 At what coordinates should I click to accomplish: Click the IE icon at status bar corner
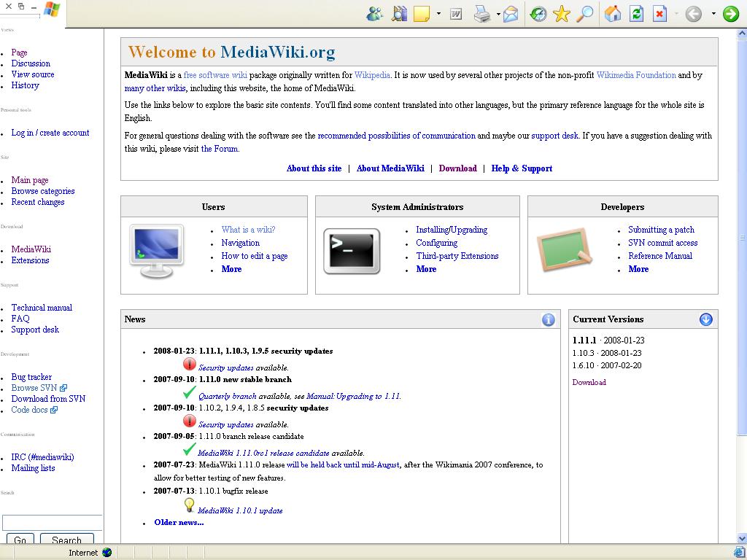(739, 552)
